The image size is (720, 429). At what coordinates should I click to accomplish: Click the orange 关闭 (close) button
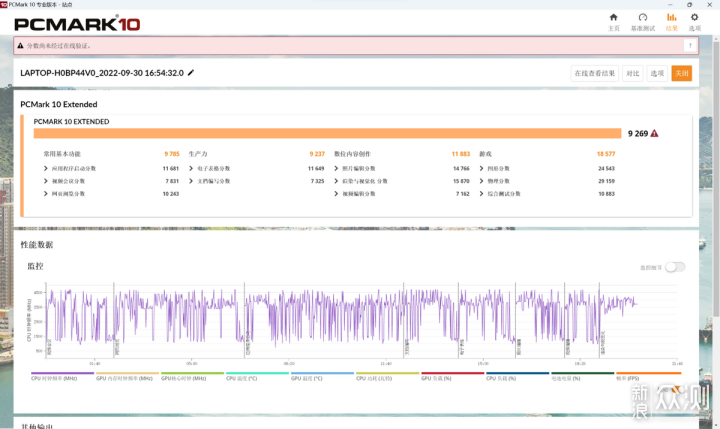(x=681, y=73)
